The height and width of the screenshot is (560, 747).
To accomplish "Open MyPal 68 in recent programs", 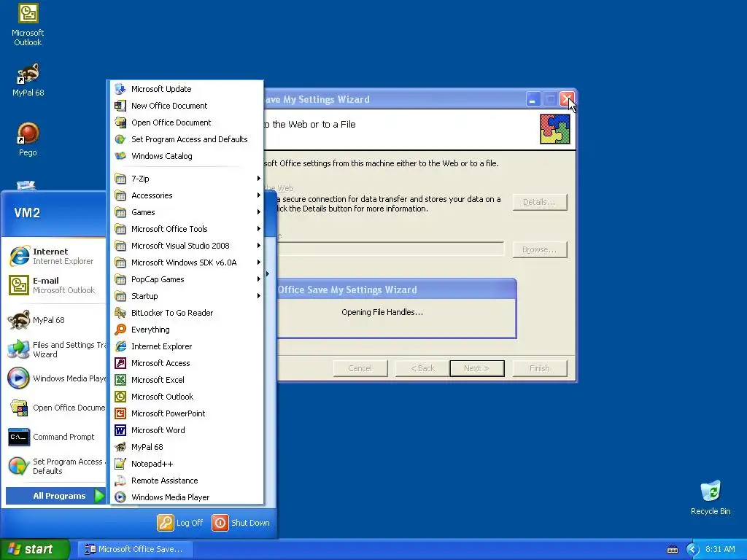I will [55, 320].
